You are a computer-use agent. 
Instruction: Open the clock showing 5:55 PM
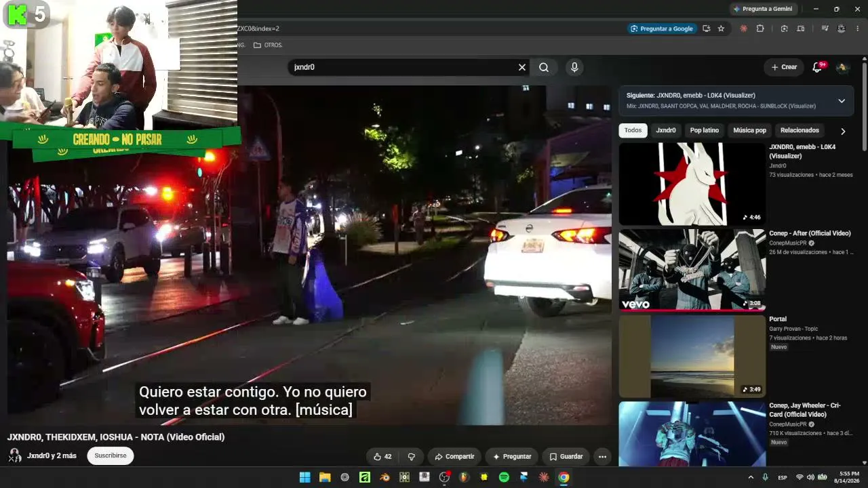(848, 477)
